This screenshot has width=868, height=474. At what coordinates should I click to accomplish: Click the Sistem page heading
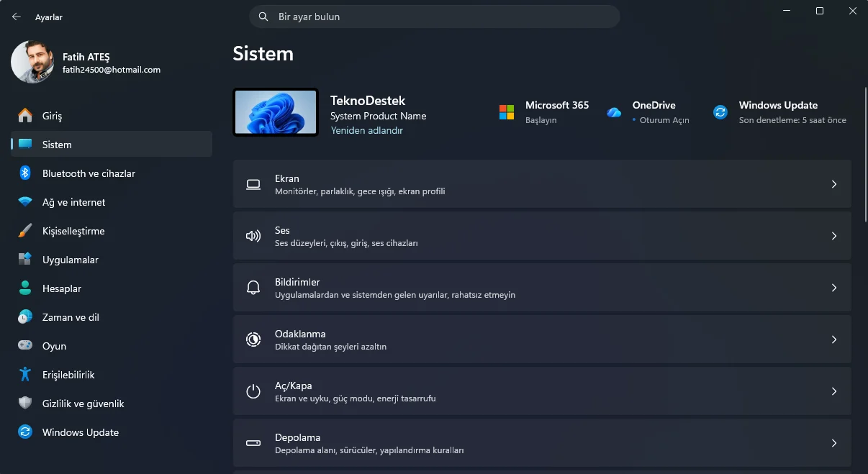point(263,54)
